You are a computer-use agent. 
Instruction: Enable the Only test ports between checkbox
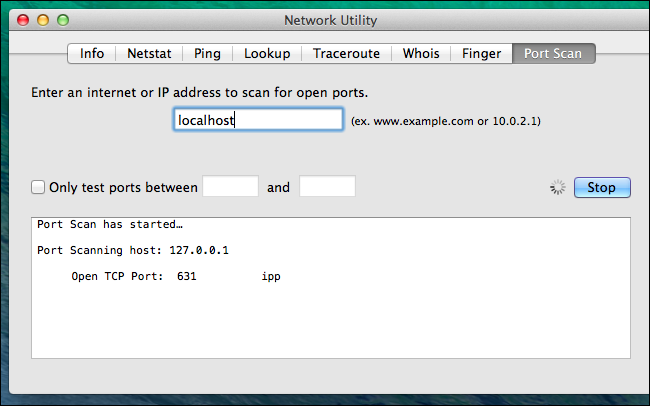coord(38,187)
